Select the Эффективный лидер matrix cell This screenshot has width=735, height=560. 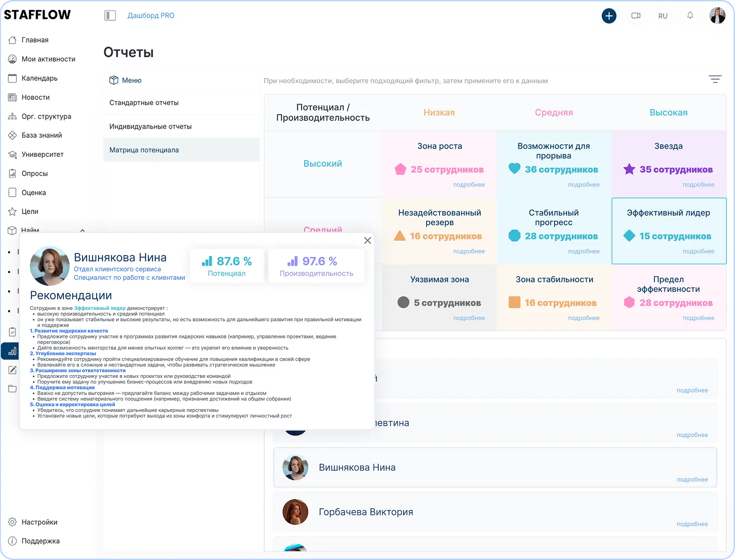pyautogui.click(x=668, y=230)
